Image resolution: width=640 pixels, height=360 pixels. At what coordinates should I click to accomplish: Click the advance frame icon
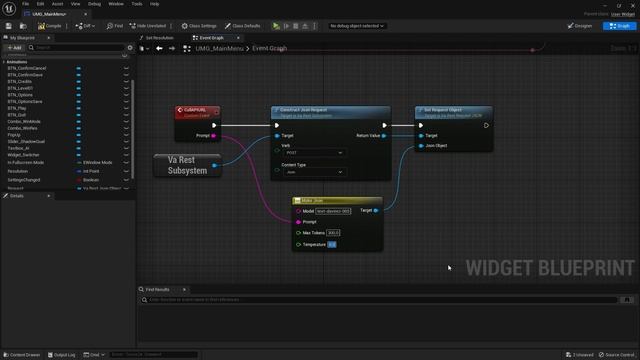point(287,26)
